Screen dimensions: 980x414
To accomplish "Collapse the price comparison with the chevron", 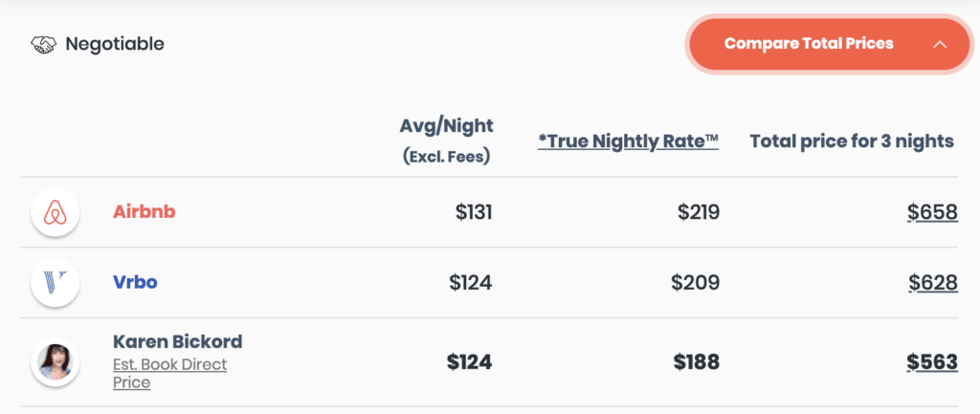I will pyautogui.click(x=939, y=44).
